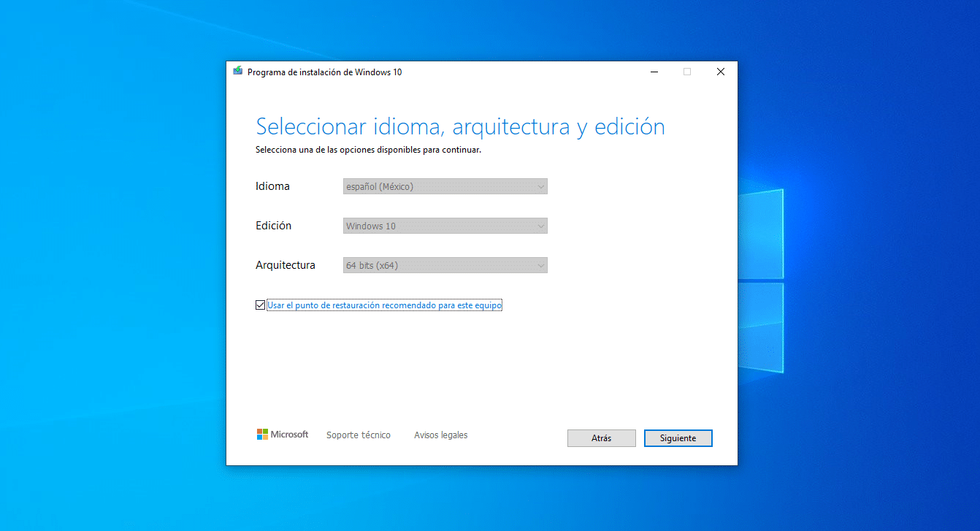Click the setup program icon in title bar

[x=237, y=72]
